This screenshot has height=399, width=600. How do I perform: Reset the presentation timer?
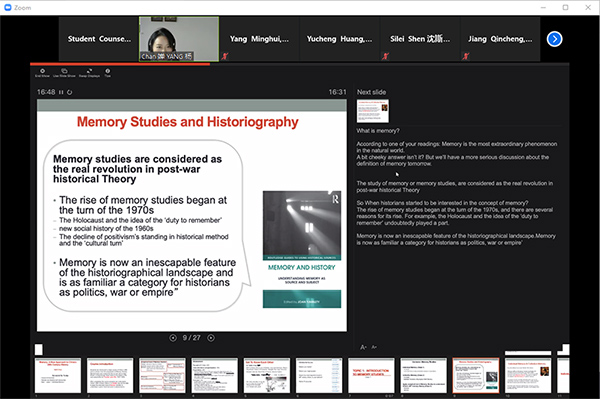[x=69, y=92]
